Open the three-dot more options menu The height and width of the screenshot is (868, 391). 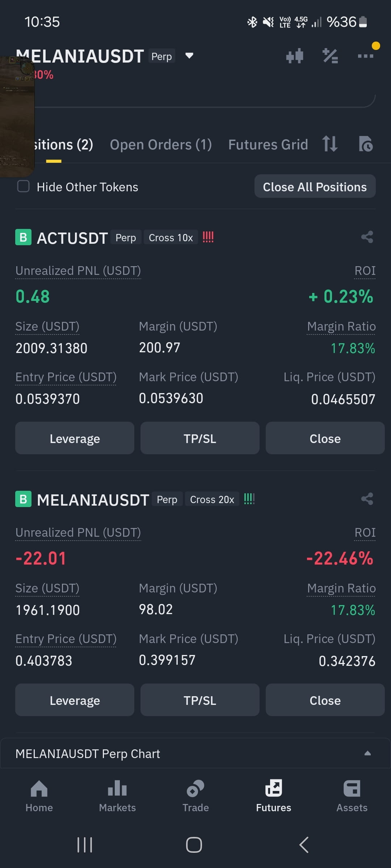[365, 56]
